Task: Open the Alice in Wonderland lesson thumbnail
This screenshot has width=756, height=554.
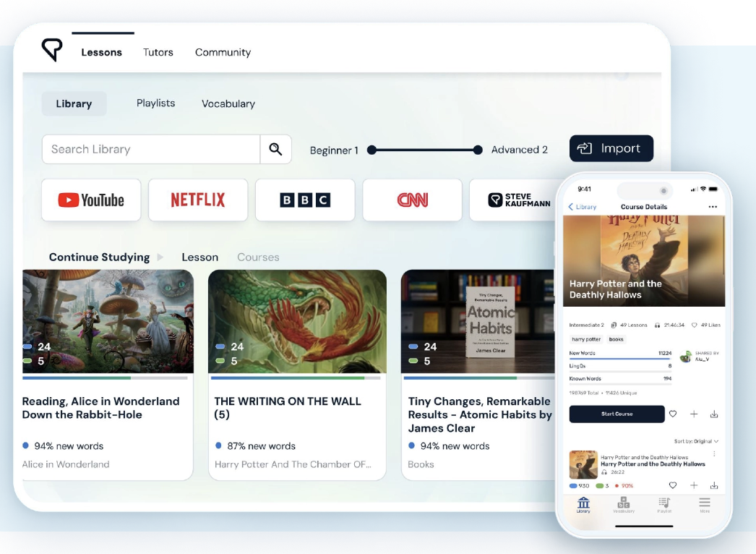Action: point(108,321)
